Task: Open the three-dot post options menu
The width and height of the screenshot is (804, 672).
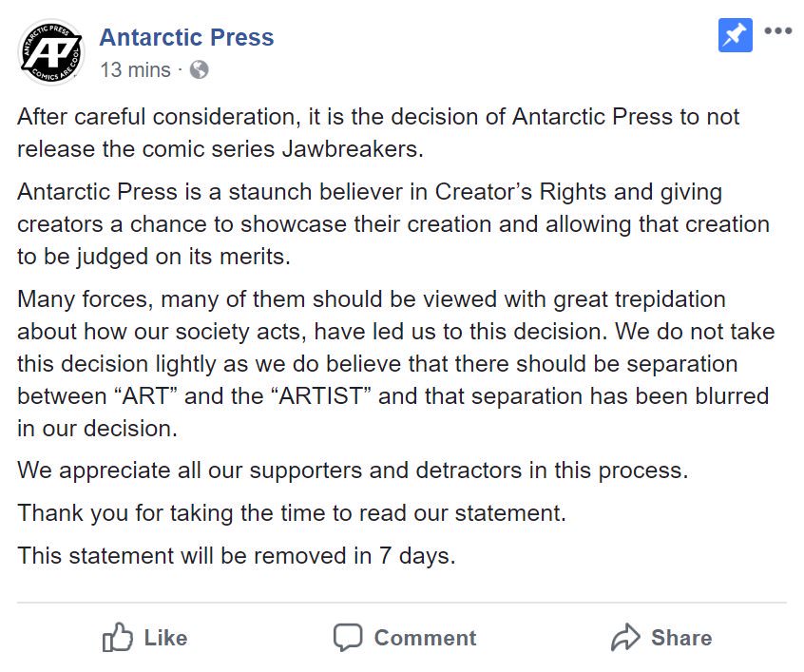Action: tap(777, 30)
